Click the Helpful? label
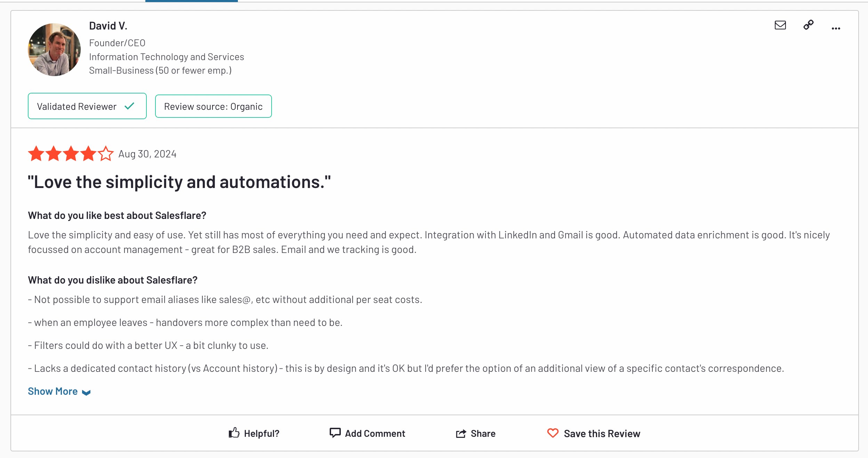 pos(262,434)
